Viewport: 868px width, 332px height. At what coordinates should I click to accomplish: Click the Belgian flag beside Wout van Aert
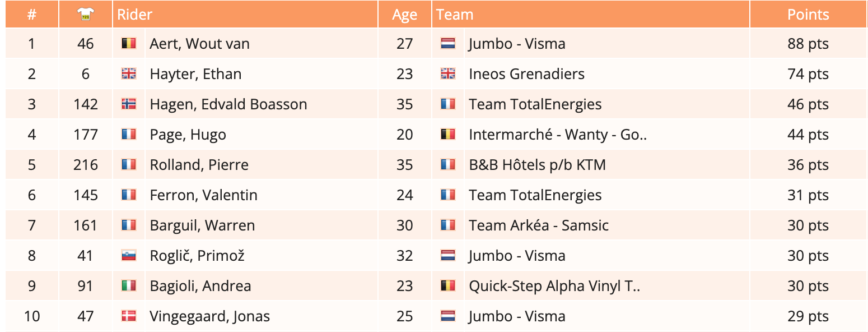point(129,44)
